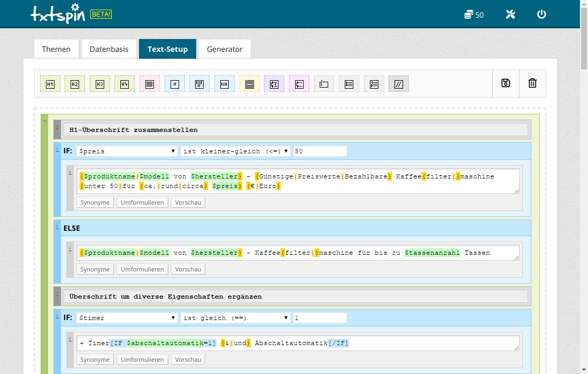
Task: Click Vorschau in the ELSE block
Action: [188, 269]
